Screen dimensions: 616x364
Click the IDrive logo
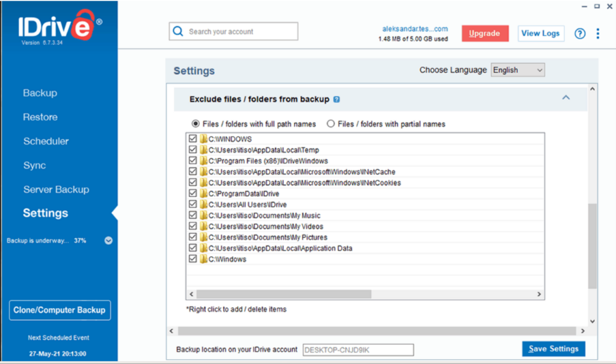click(x=54, y=27)
